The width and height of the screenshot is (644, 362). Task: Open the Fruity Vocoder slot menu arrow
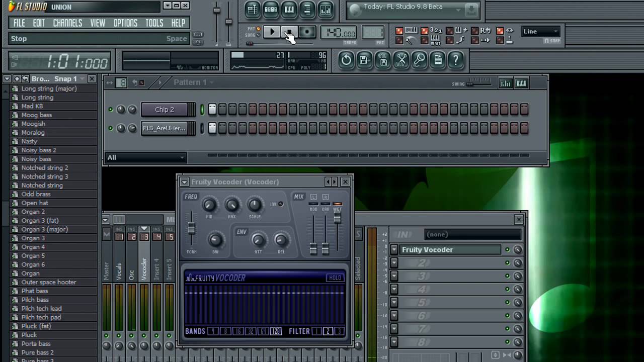coord(394,250)
